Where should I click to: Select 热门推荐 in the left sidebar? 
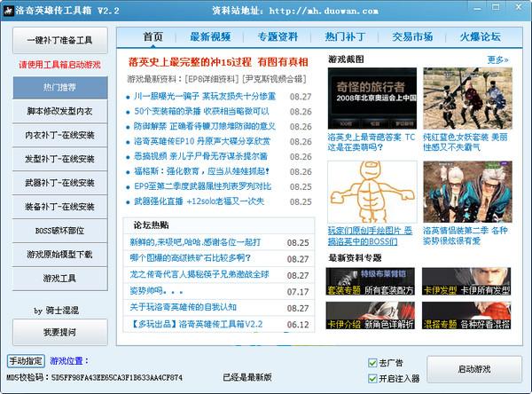point(59,89)
